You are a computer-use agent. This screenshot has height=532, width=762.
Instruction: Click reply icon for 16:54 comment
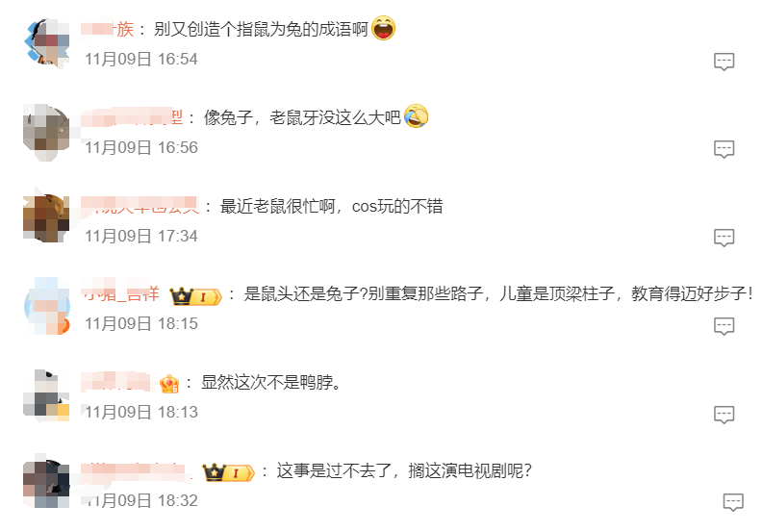tap(724, 62)
